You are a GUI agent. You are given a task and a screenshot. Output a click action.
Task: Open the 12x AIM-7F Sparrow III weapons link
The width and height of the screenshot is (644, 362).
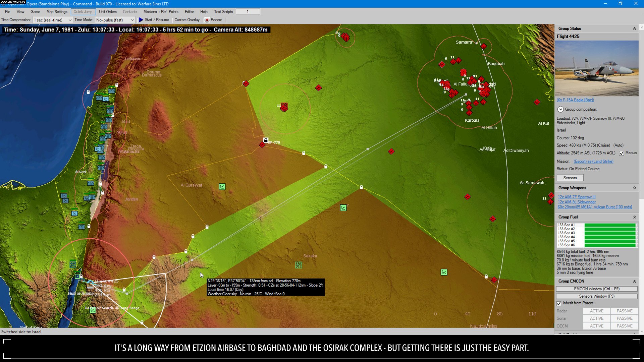click(x=577, y=197)
